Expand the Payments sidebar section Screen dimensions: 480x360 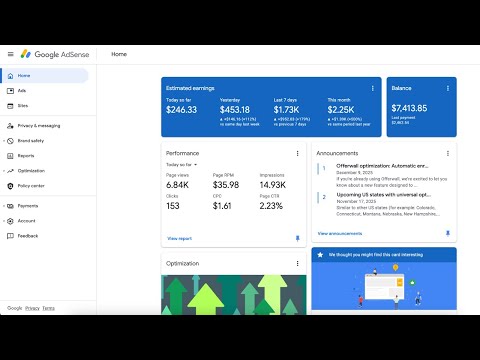coord(4,206)
